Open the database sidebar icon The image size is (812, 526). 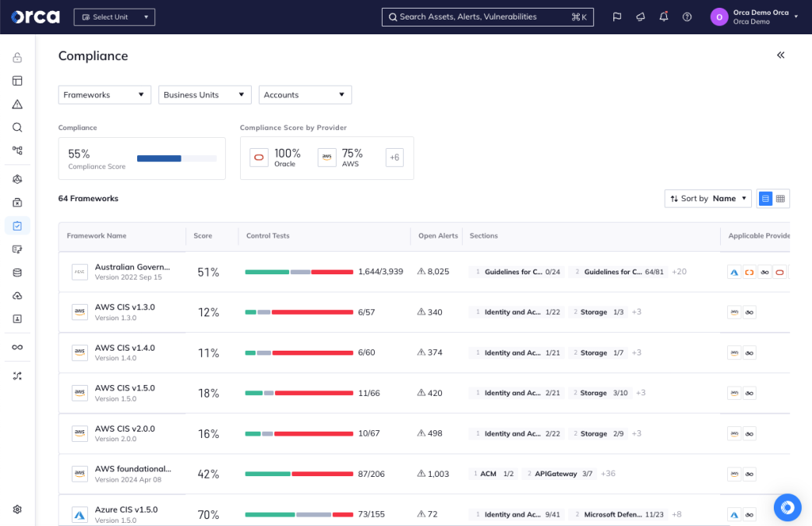coord(17,272)
